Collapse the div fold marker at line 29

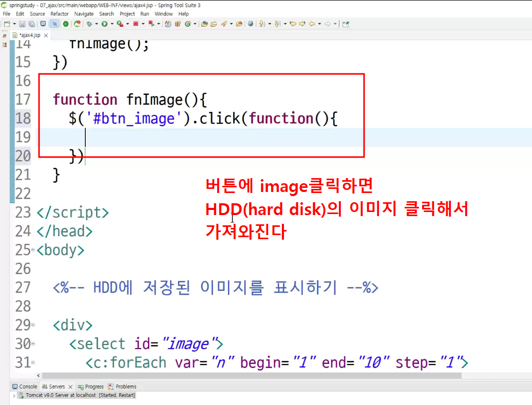point(33,325)
